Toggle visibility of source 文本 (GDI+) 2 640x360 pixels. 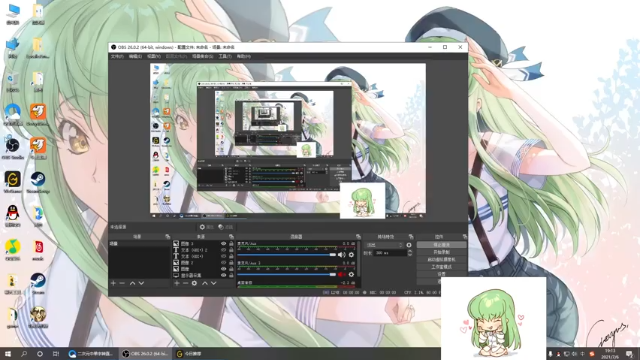coord(223,250)
